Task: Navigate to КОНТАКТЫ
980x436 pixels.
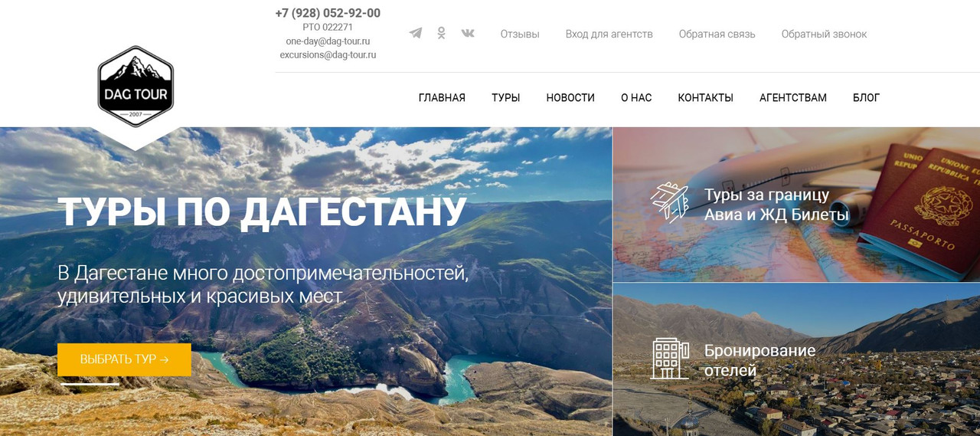Action: [x=705, y=98]
